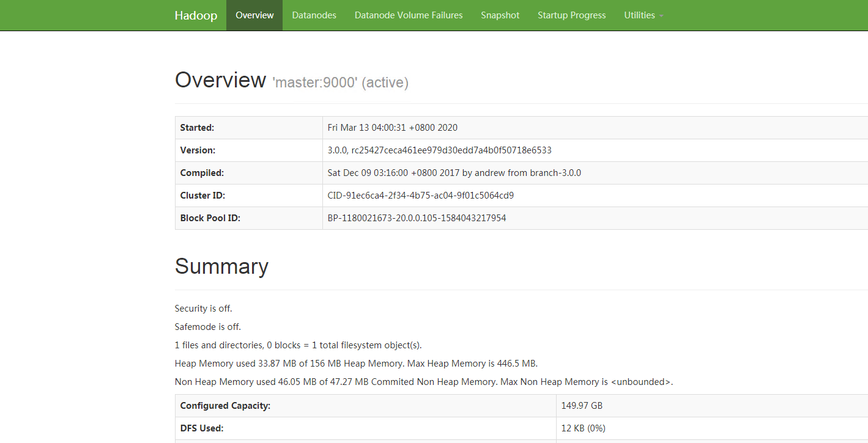Select the Overview tab
Screen dimensions: 868x443
[254, 15]
